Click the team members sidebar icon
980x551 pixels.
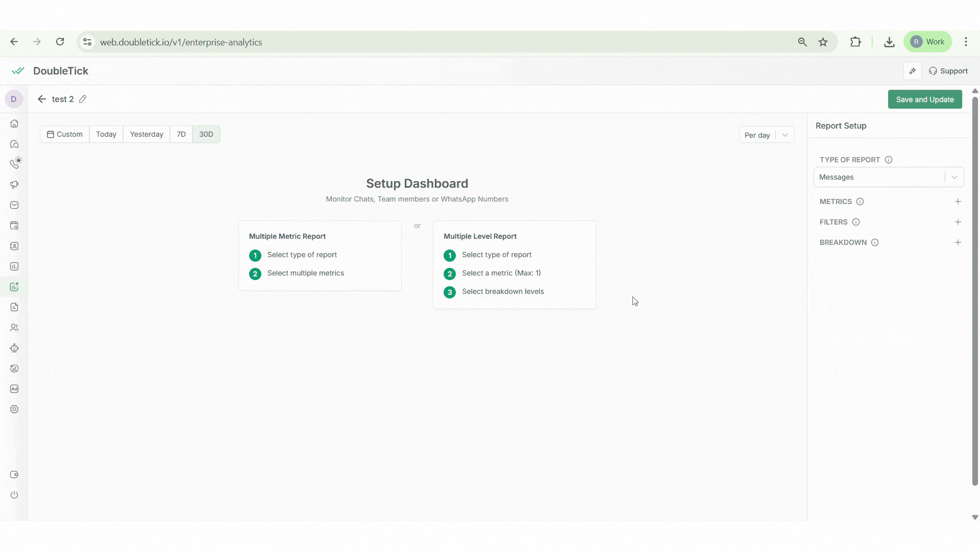tap(14, 328)
